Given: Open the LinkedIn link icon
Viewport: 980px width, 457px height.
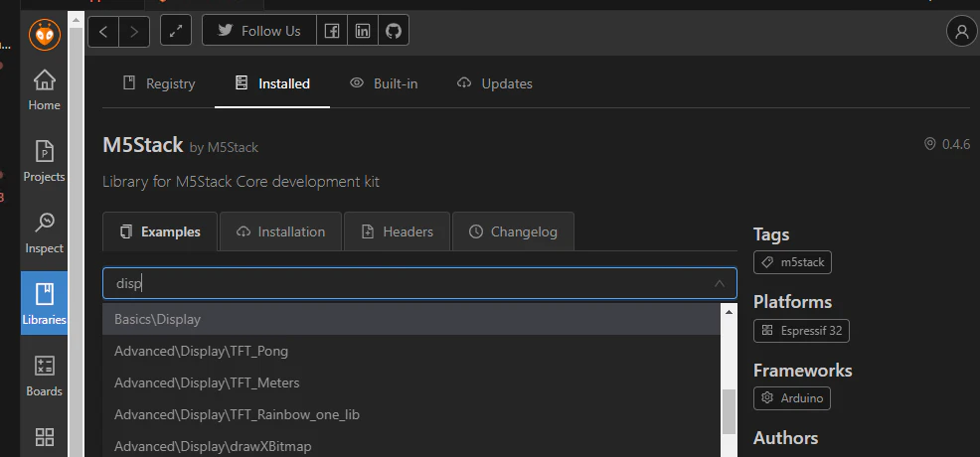Looking at the screenshot, I should point(363,31).
